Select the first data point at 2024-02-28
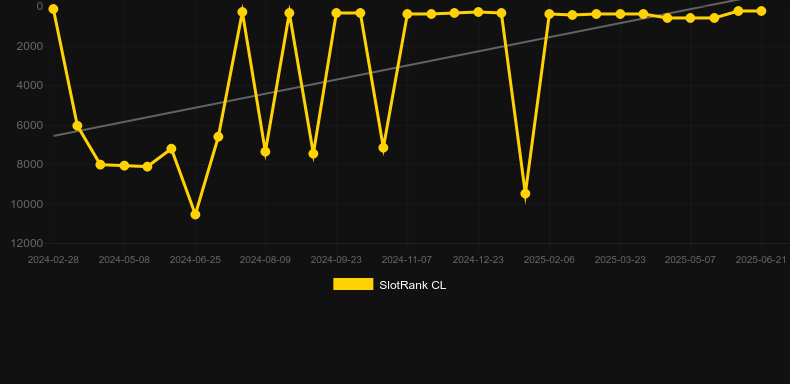The height and width of the screenshot is (384, 790). (x=53, y=9)
